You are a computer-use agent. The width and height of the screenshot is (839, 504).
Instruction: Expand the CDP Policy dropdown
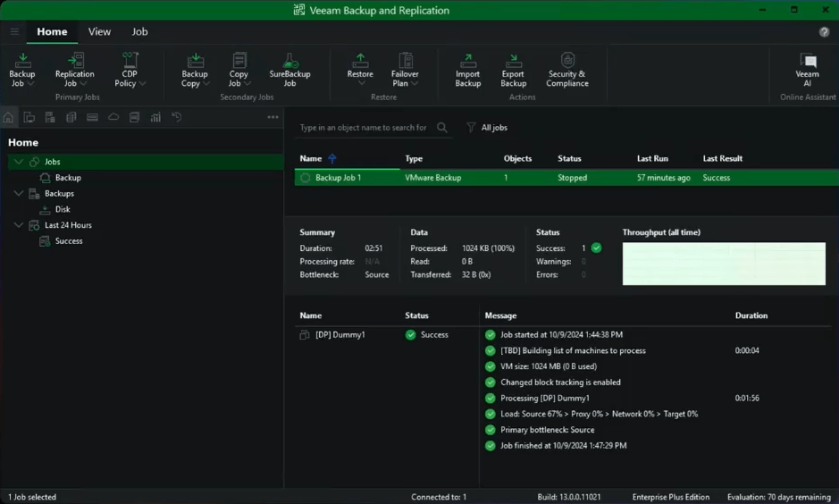[x=130, y=70]
